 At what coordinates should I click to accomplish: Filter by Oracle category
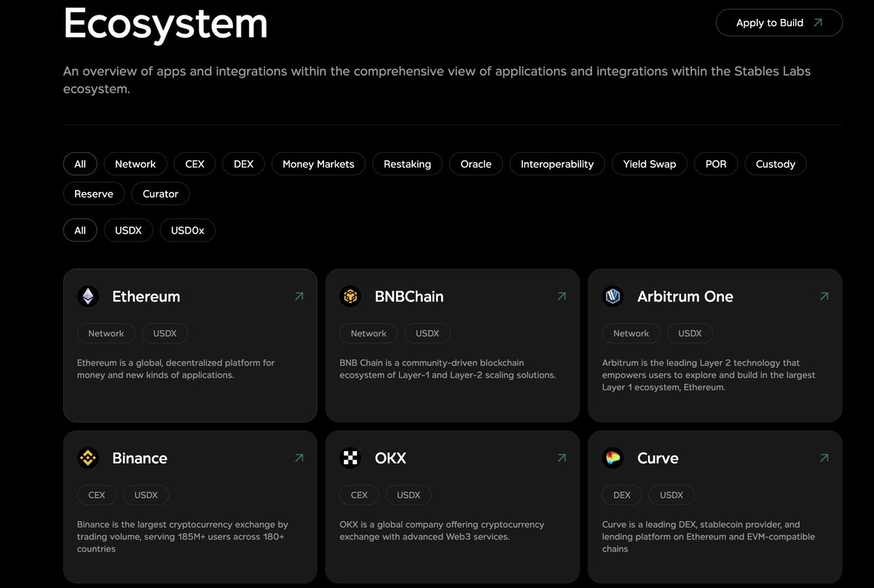coord(476,164)
